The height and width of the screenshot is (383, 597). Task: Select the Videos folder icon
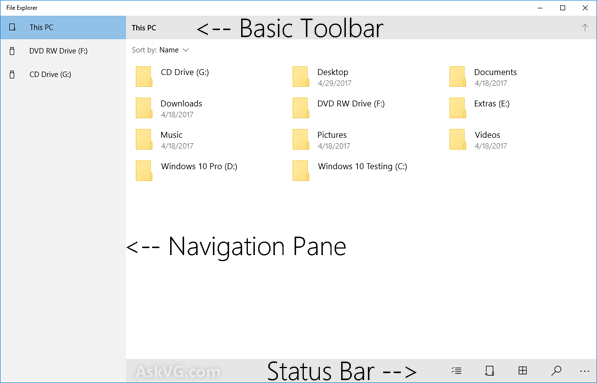pyautogui.click(x=457, y=139)
